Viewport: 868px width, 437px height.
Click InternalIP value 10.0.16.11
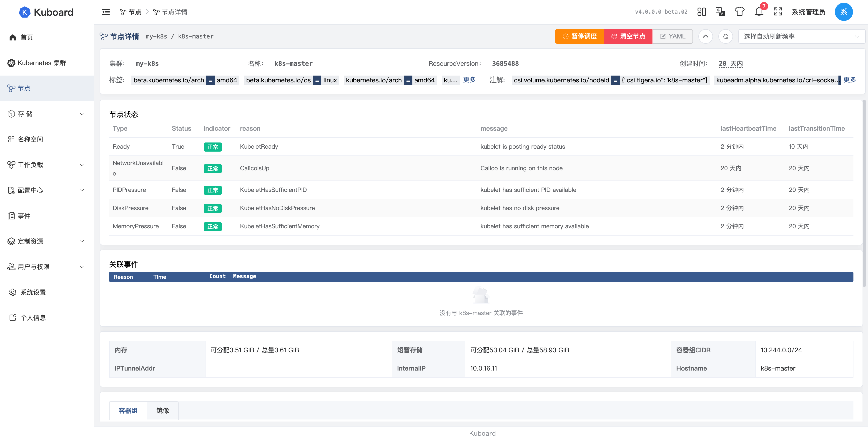point(484,368)
